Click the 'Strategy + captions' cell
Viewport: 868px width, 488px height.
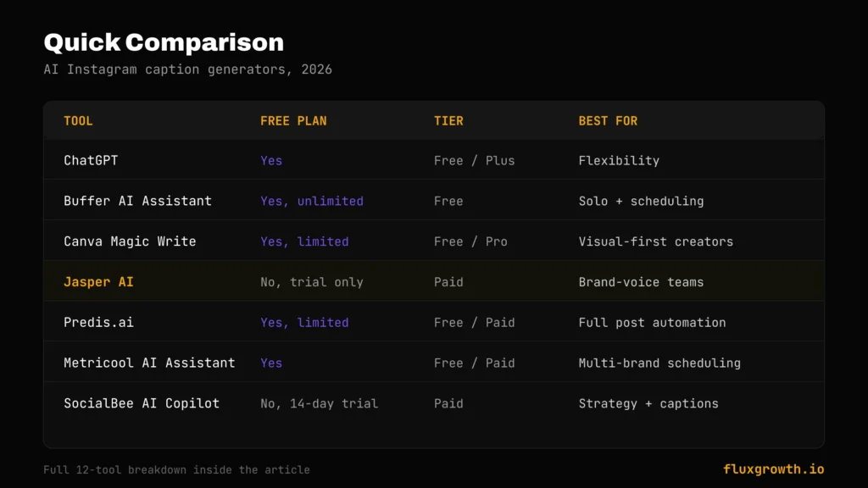point(648,403)
